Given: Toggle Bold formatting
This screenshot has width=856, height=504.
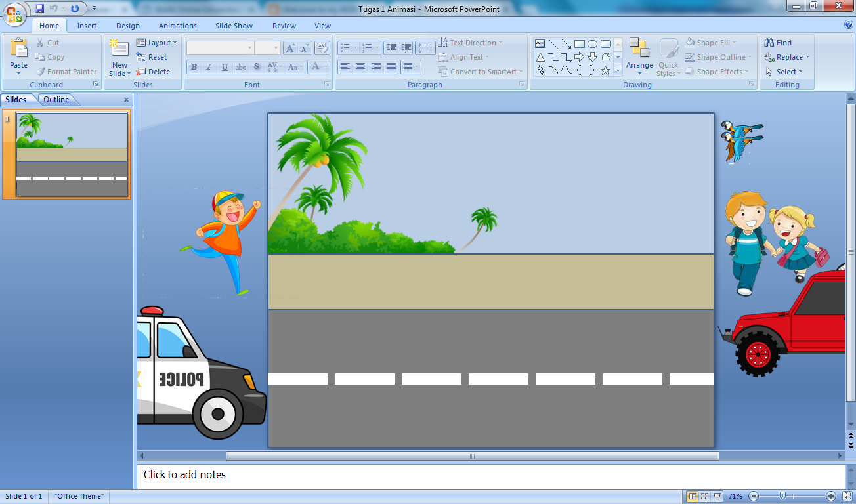Looking at the screenshot, I should click(194, 67).
